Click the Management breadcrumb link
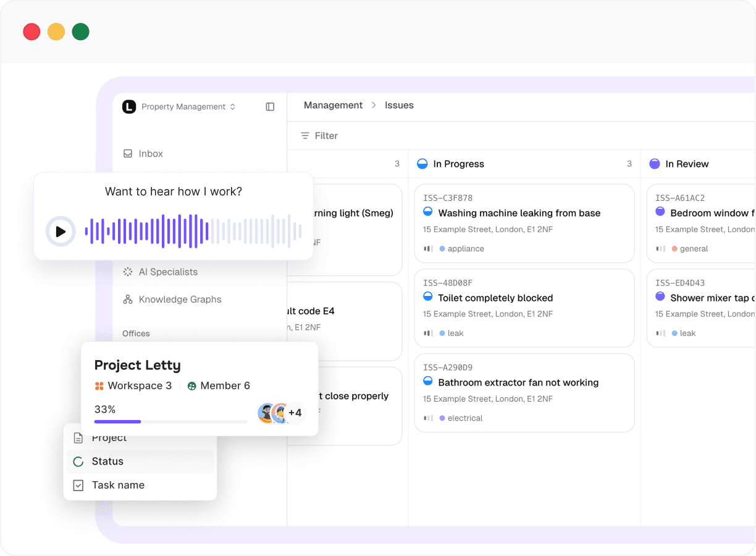This screenshot has height=556, width=756. [x=333, y=106]
